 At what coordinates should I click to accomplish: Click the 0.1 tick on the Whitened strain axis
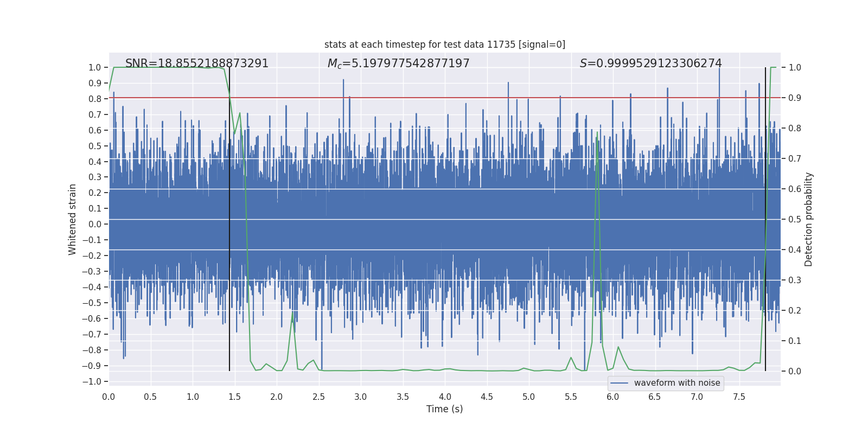[x=95, y=208]
